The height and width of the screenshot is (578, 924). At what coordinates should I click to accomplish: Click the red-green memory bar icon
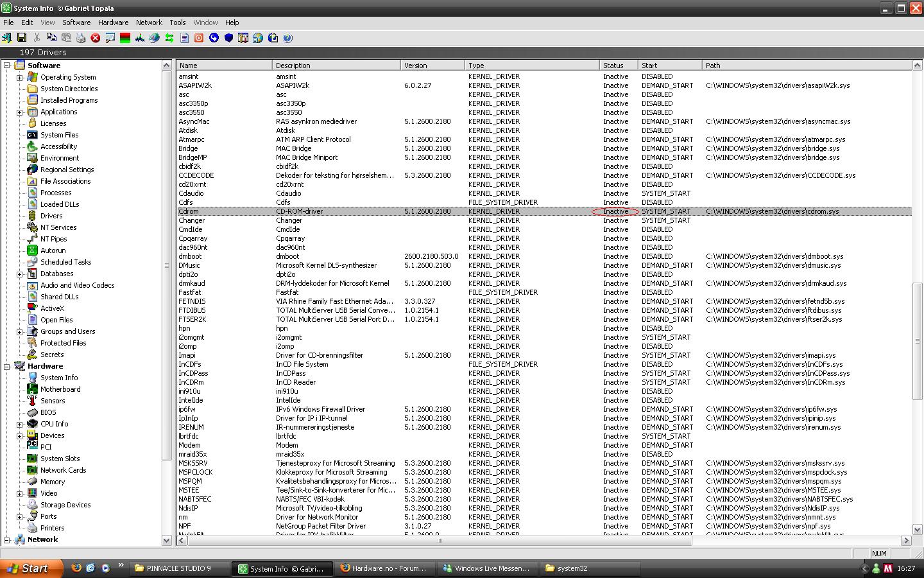[125, 38]
